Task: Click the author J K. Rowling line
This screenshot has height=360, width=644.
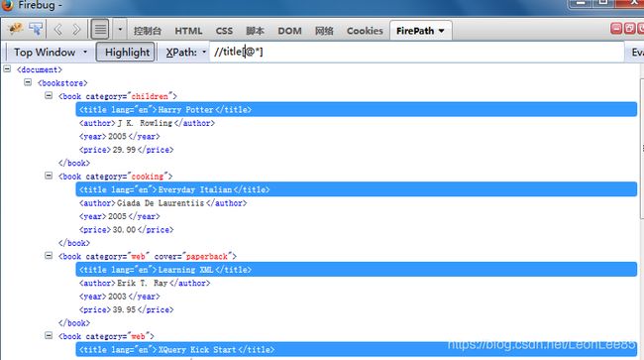Action: (147, 123)
